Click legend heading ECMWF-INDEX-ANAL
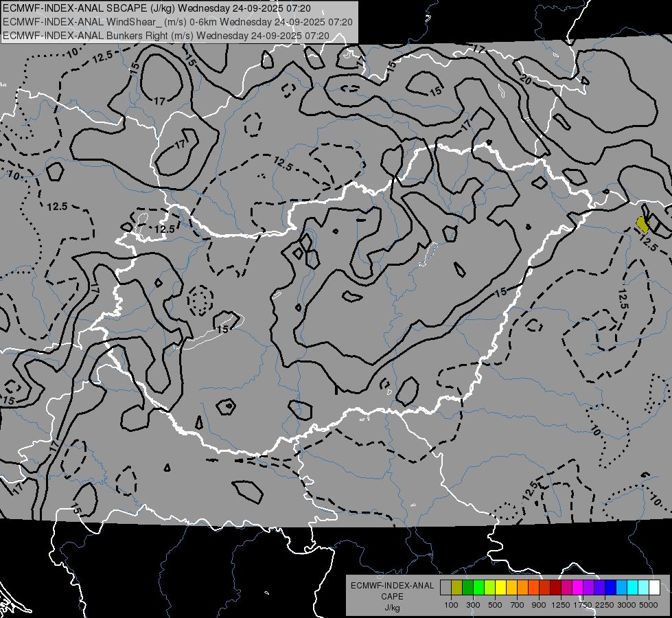Screen dimensions: 672x618 [x=392, y=586]
